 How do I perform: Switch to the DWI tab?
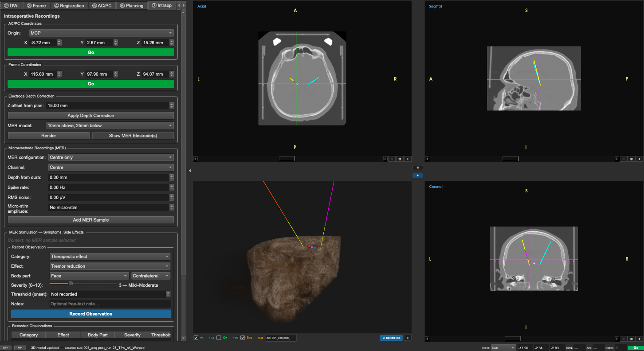click(12, 5)
